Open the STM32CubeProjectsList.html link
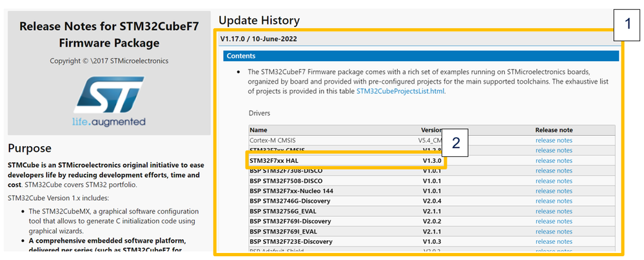The width and height of the screenshot is (644, 260). coord(400,91)
